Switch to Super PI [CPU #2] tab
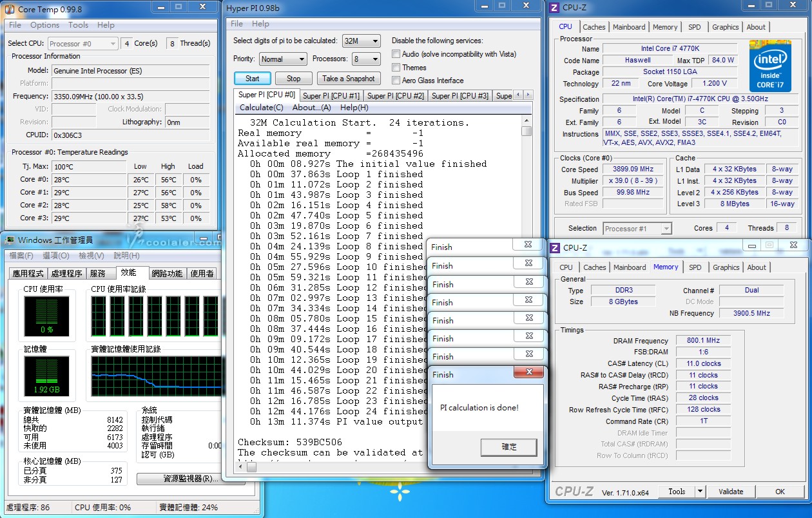This screenshot has width=812, height=518. coord(395,96)
